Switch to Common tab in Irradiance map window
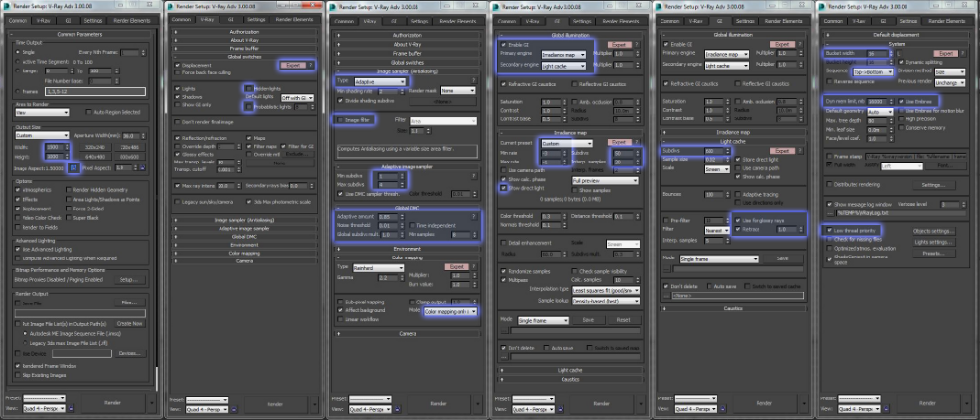The image size is (980, 420). click(508, 22)
